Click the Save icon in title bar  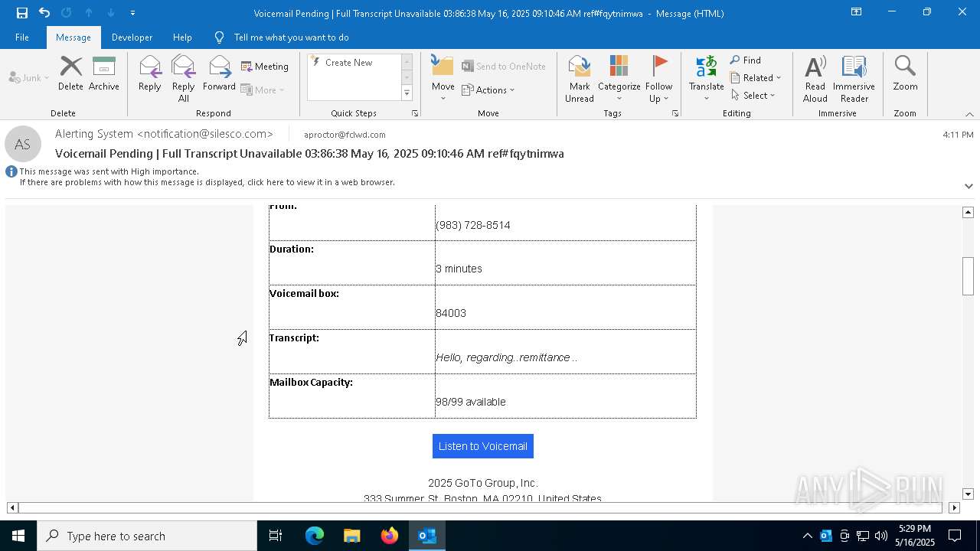[22, 13]
